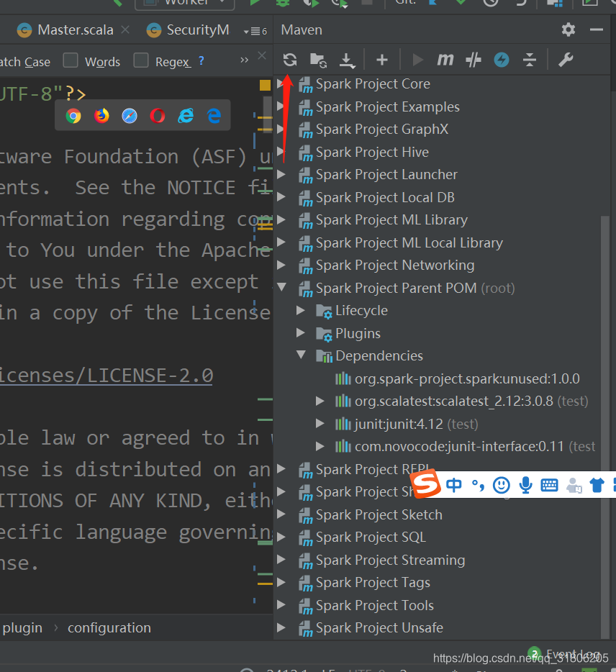Expand Plugins folder
The image size is (616, 672).
pyautogui.click(x=301, y=332)
